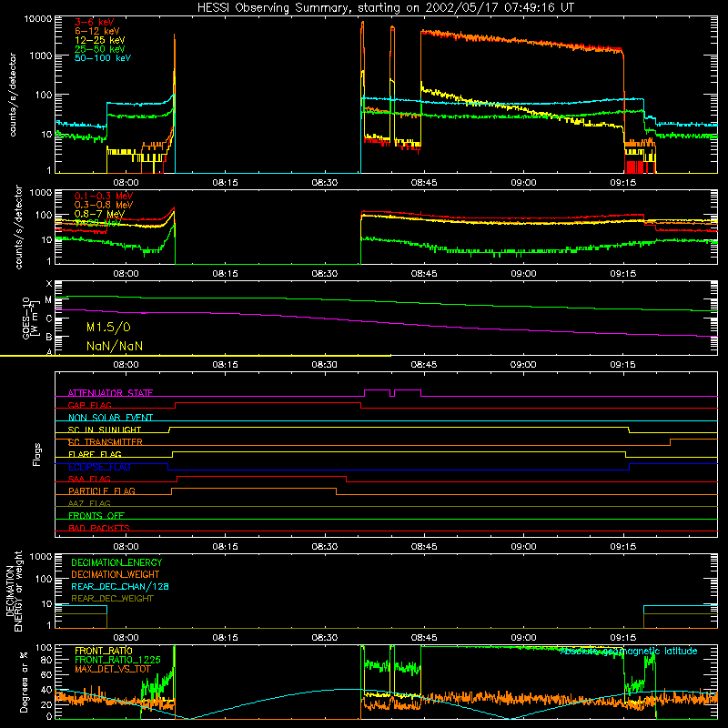Viewport: 728px width, 728px height.
Task: Select the NaN/NaN annotation in GOES panel
Action: pos(115,346)
